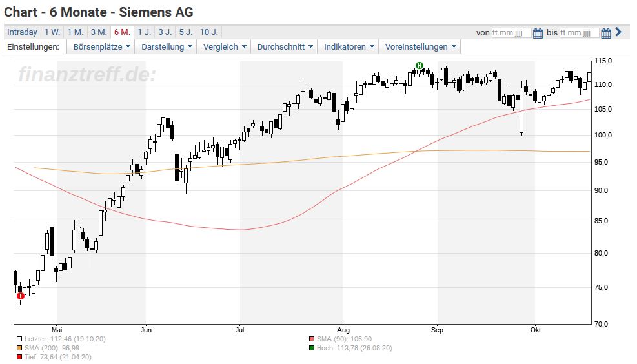
Task: Click the 'Jul' x-axis label
Action: (x=239, y=330)
